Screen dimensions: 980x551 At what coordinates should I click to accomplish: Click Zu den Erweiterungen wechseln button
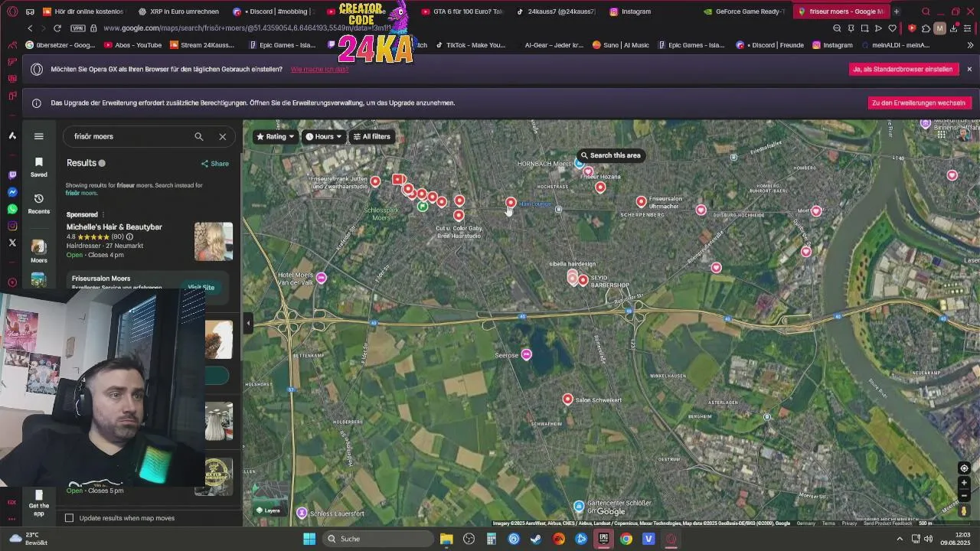click(x=919, y=103)
